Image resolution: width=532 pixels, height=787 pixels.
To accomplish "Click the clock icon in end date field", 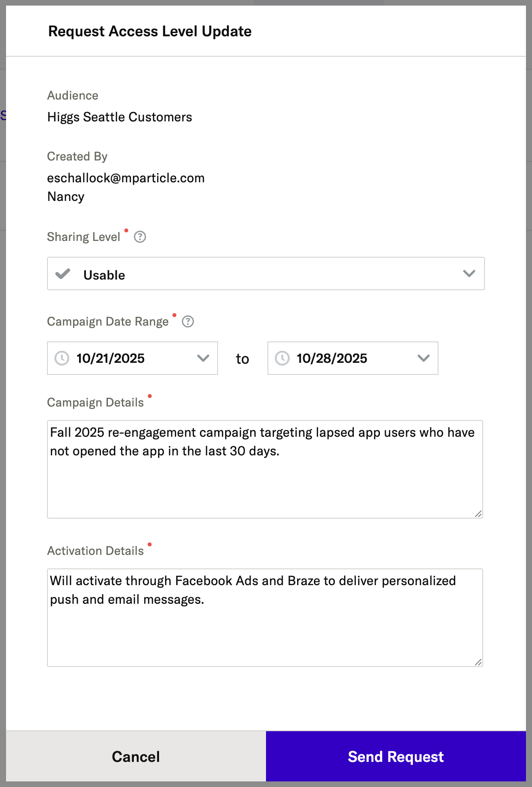I will (282, 358).
